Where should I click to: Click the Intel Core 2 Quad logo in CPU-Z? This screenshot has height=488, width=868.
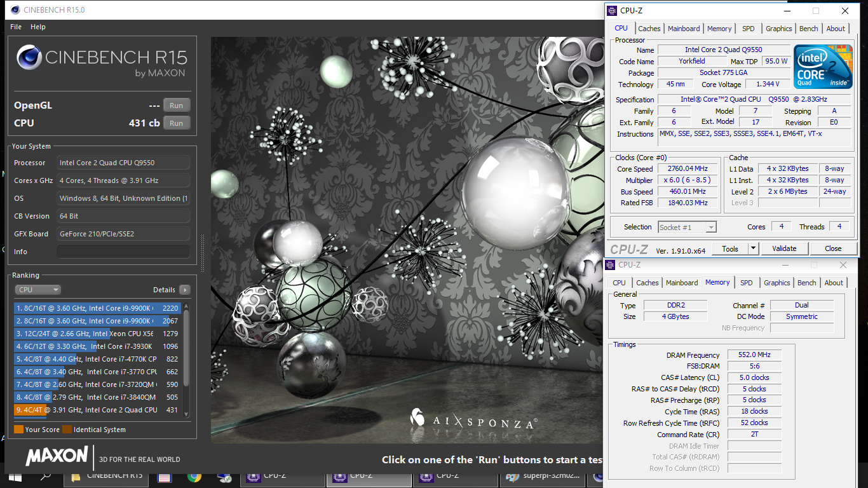coord(823,67)
